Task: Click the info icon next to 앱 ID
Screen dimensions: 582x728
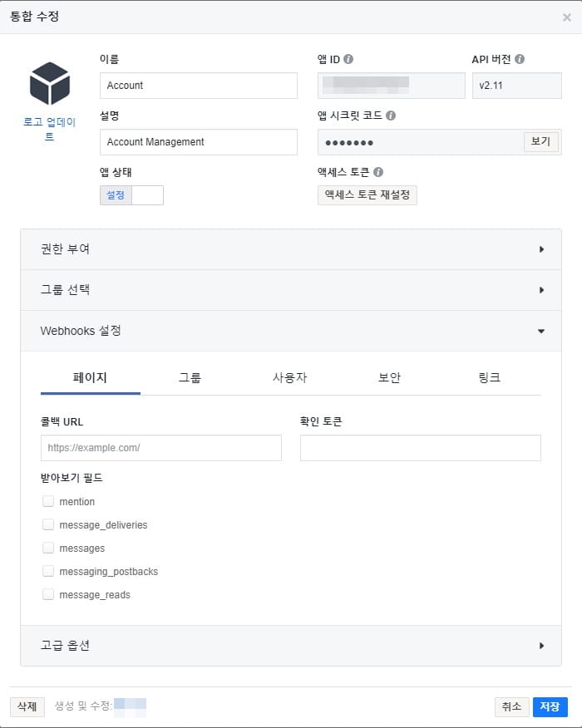Action: [x=348, y=59]
